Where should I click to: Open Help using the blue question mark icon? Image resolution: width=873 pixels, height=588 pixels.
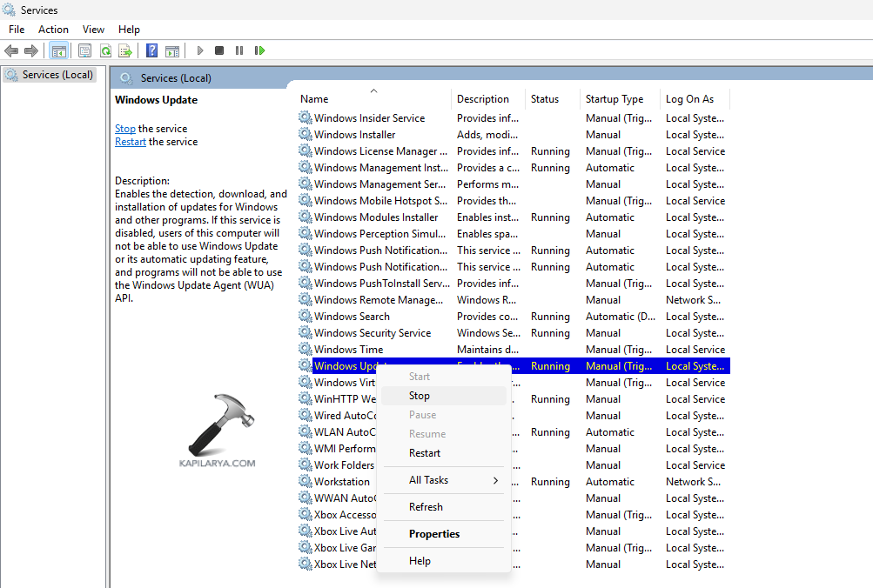[x=151, y=50]
